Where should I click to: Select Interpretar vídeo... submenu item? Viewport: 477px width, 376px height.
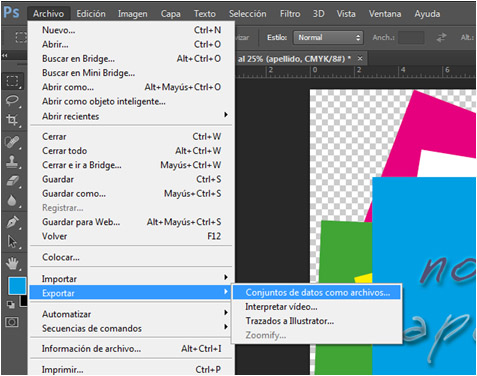tap(317, 307)
